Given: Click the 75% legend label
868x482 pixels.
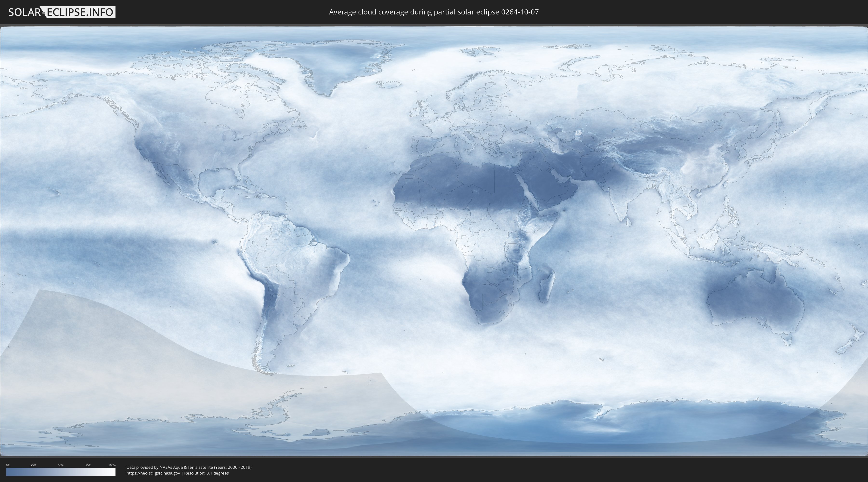Looking at the screenshot, I should pyautogui.click(x=88, y=465).
